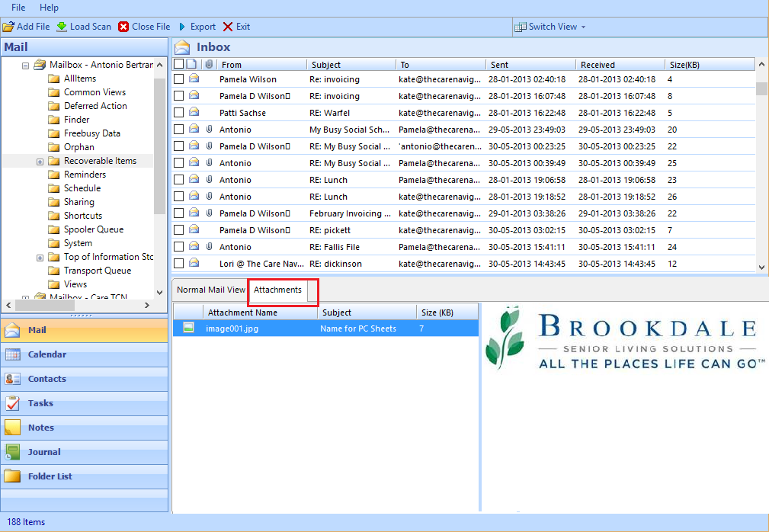
Task: Click the attachment paperclip column header icon
Action: (x=209, y=64)
